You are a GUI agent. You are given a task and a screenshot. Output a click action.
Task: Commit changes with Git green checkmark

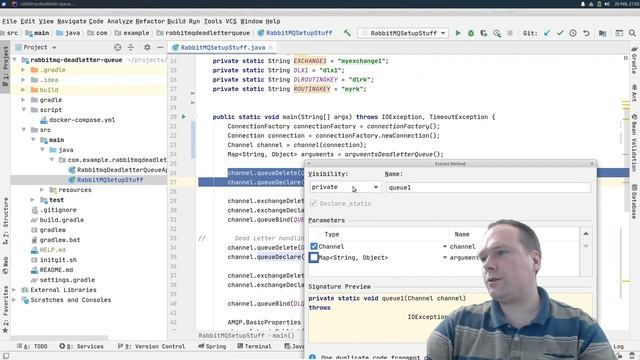click(x=560, y=33)
